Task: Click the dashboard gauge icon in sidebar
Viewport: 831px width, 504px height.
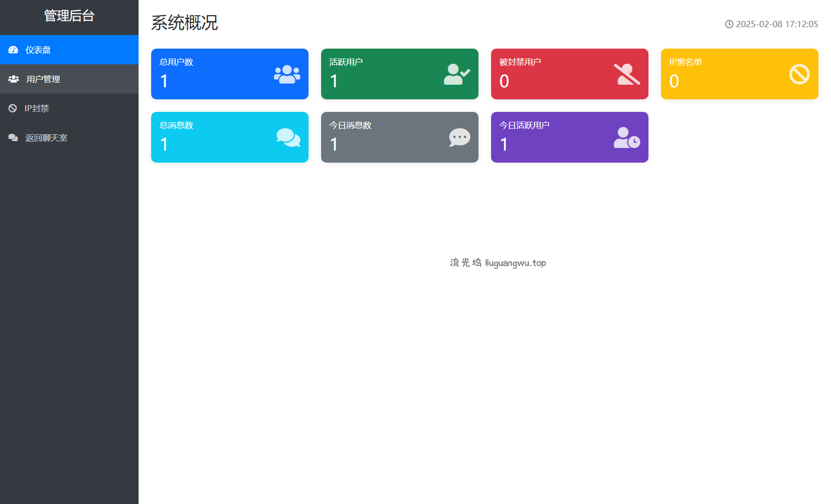Action: tap(13, 50)
